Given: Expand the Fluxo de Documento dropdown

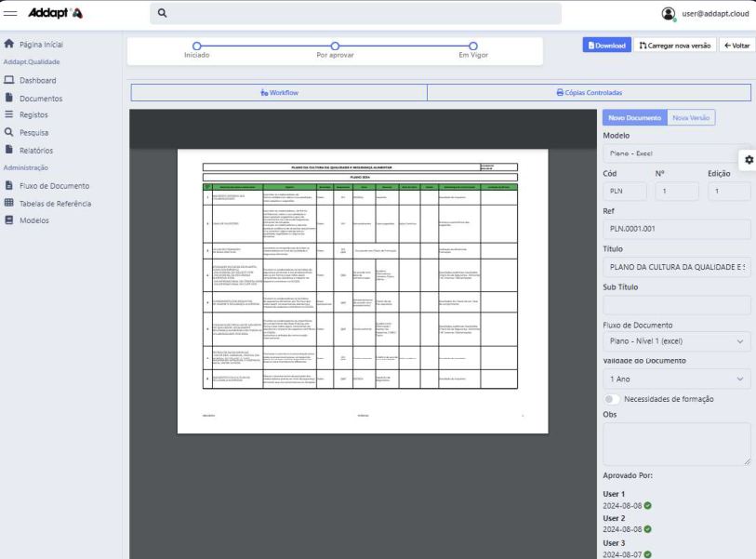Looking at the screenshot, I should pyautogui.click(x=676, y=341).
